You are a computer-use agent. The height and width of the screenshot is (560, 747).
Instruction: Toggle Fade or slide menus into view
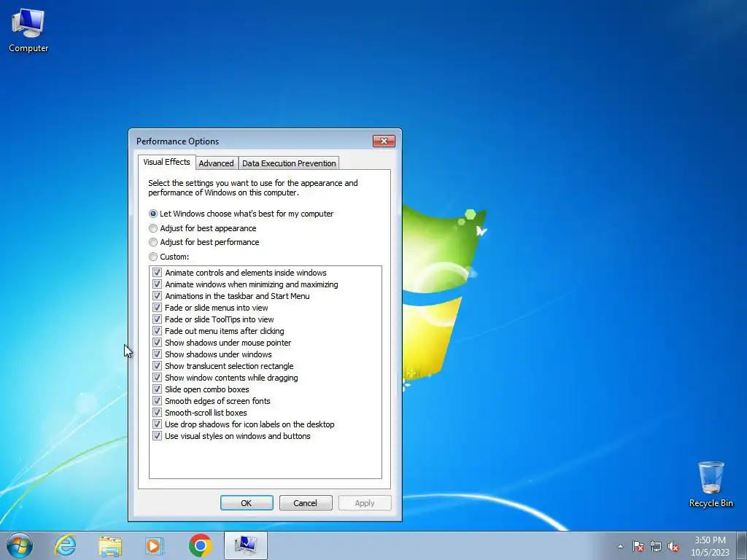point(158,308)
